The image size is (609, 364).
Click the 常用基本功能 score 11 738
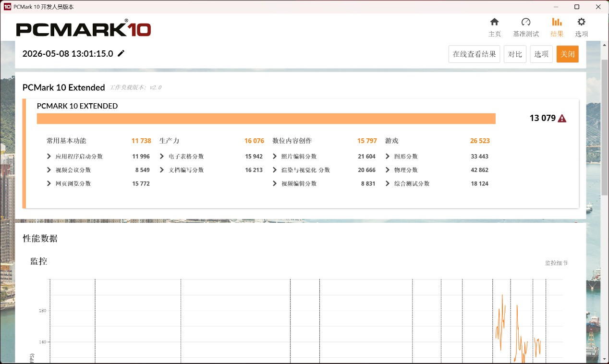click(x=141, y=141)
